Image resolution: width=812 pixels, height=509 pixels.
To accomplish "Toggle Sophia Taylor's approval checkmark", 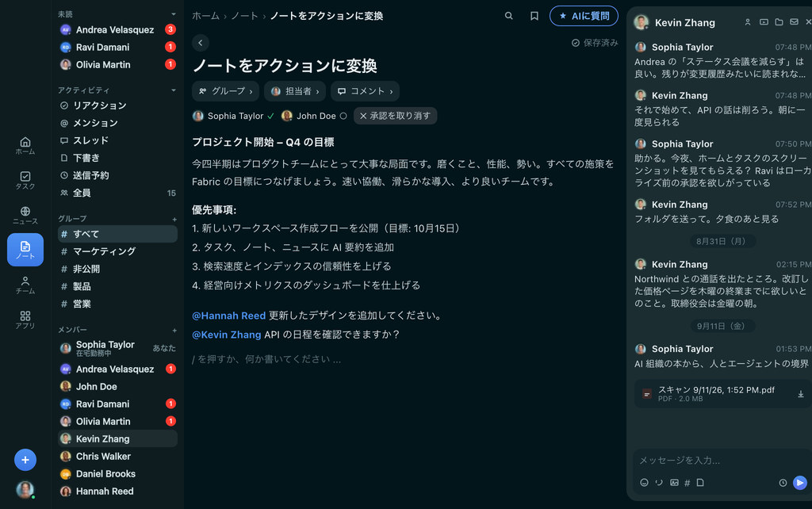I will tap(271, 116).
